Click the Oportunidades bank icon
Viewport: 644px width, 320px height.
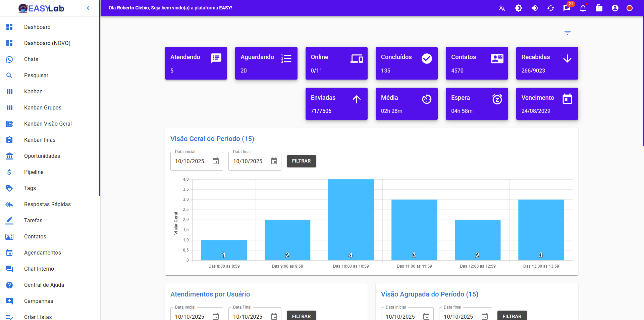(x=9, y=156)
